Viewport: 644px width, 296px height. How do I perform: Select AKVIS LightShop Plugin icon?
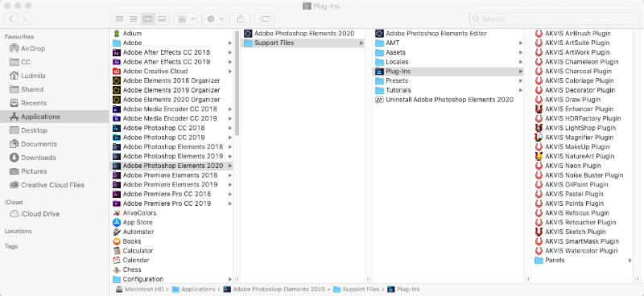pos(539,128)
